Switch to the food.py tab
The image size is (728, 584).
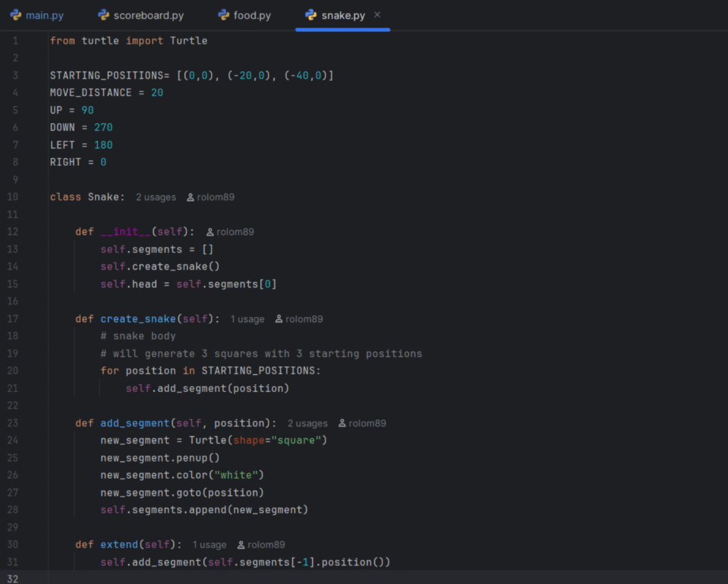(252, 15)
